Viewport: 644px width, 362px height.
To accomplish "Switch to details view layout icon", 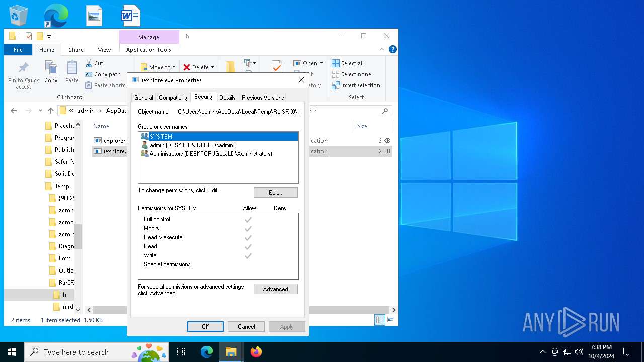I will (x=380, y=320).
